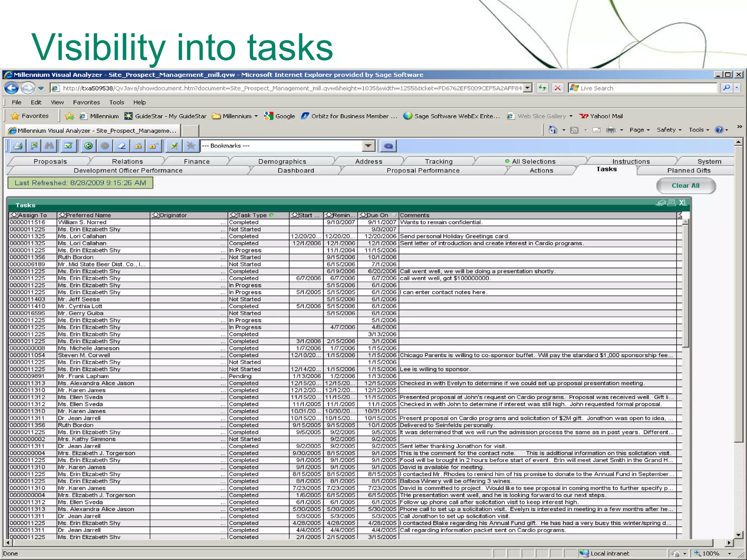
Task: Switch to the Planned Gifts tab
Action: pyautogui.click(x=689, y=171)
